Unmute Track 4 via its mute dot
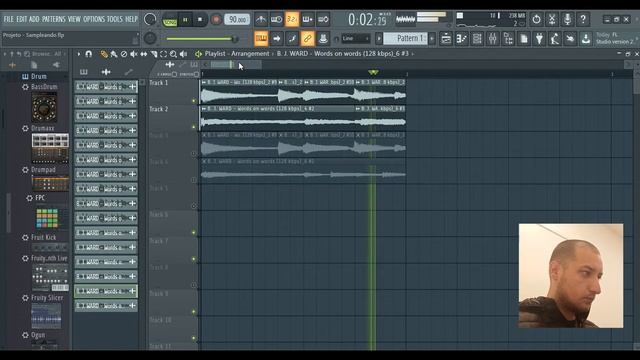The height and width of the screenshot is (360, 640). coord(194,180)
